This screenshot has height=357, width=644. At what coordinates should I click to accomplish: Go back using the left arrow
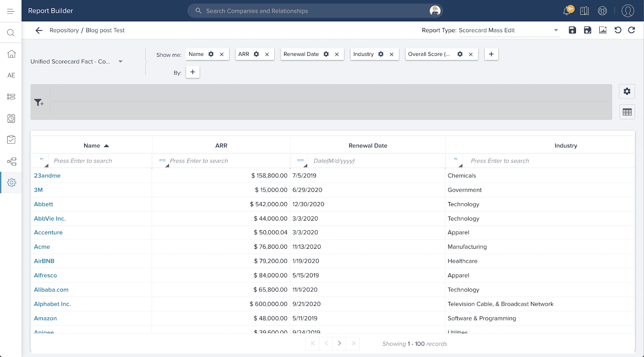39,30
